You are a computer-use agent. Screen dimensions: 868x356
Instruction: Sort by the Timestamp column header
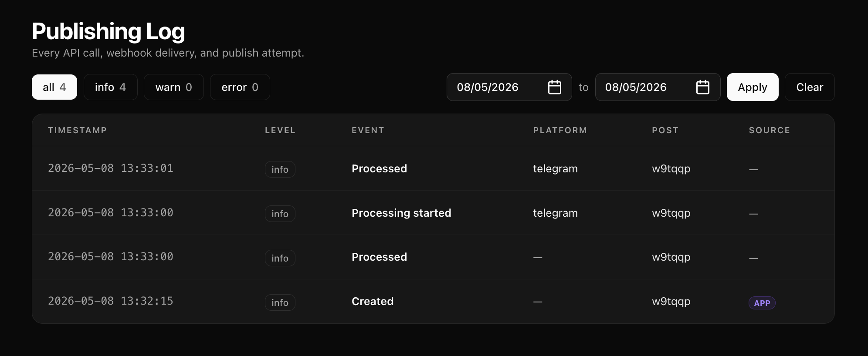click(78, 130)
